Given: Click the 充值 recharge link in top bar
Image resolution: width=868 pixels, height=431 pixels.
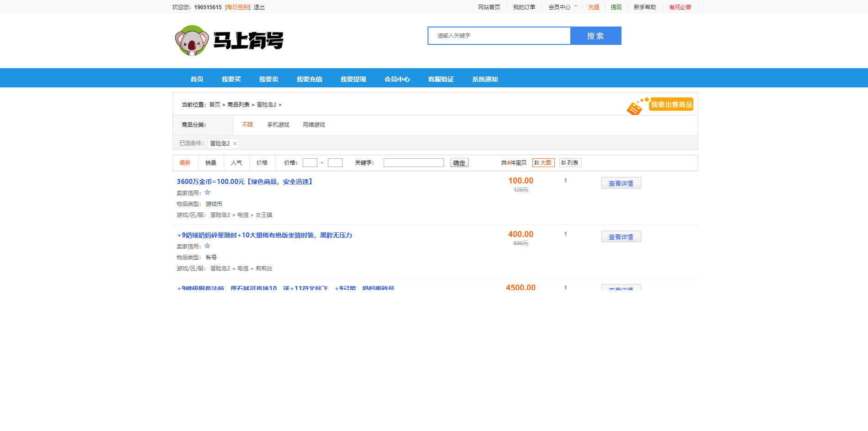Looking at the screenshot, I should (x=593, y=7).
